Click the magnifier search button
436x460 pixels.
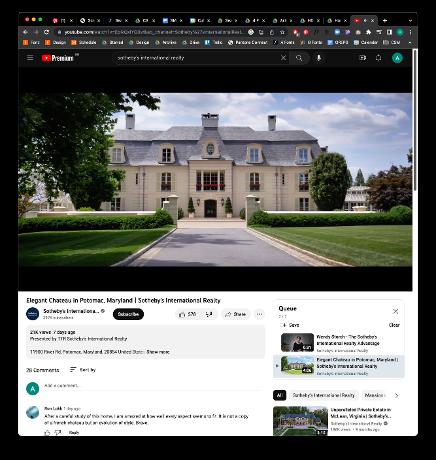click(x=299, y=58)
